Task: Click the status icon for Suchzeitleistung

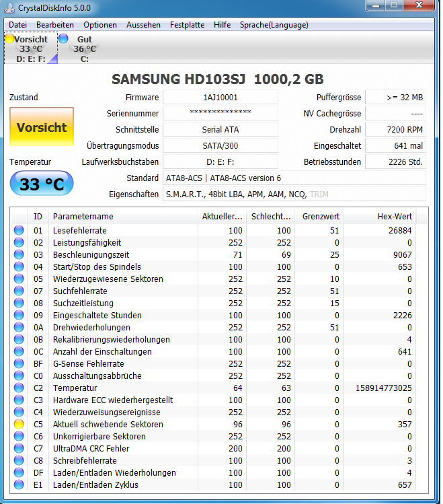Action: click(19, 303)
